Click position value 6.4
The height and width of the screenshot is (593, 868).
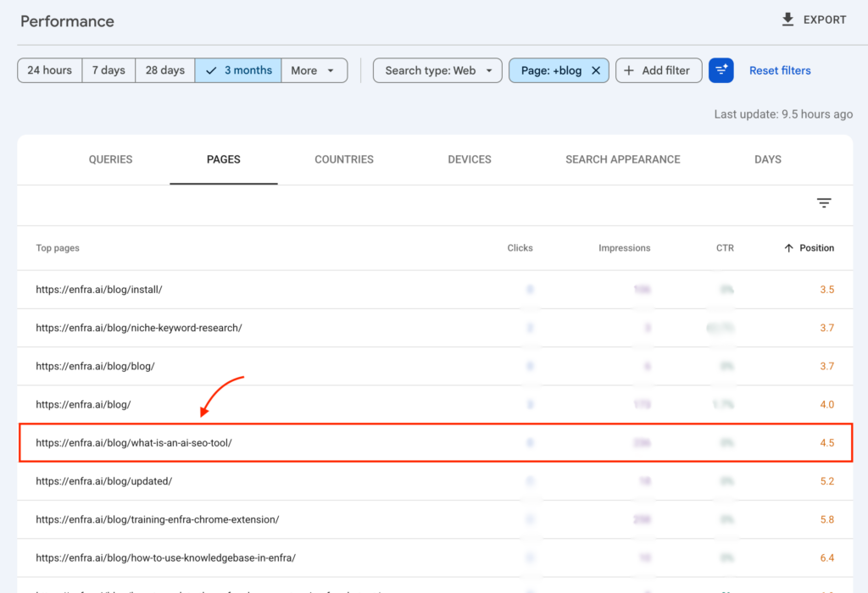click(x=827, y=557)
